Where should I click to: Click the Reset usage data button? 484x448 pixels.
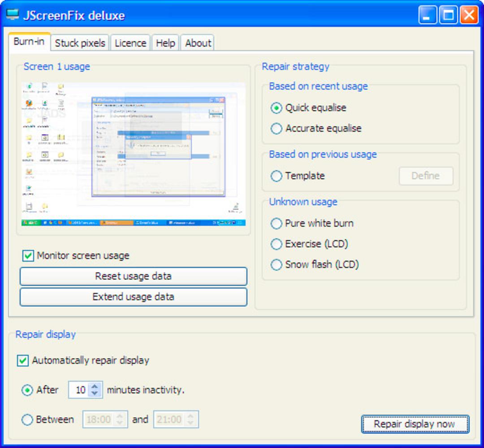[x=134, y=276]
